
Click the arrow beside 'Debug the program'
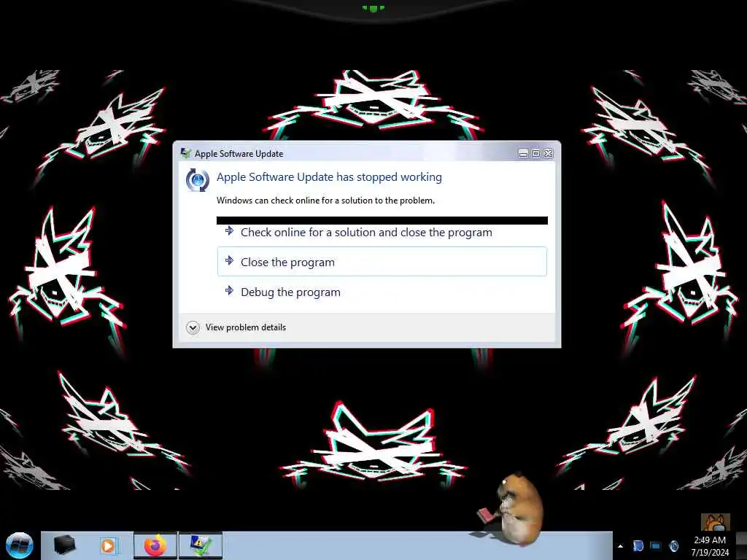229,290
